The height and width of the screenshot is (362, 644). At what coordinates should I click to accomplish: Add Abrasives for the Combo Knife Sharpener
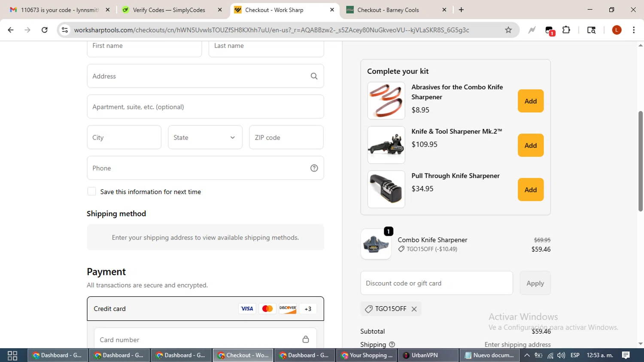pos(531,101)
